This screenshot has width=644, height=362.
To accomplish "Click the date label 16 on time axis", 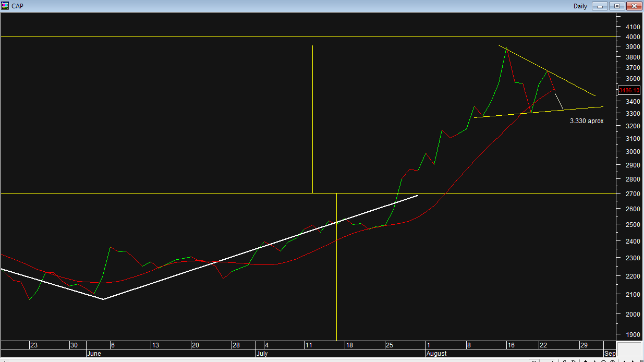I will 511,345.
